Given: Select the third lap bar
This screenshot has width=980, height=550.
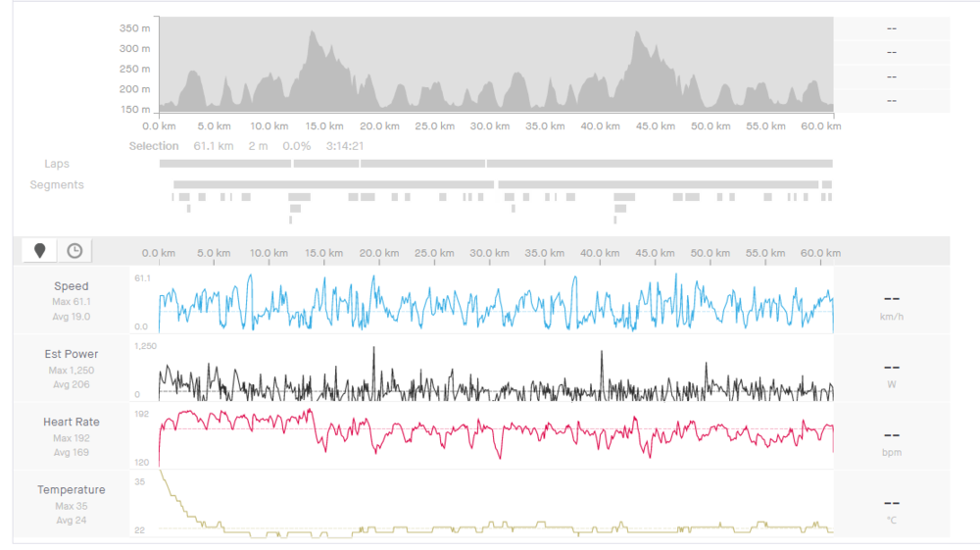Looking at the screenshot, I should tap(421, 164).
